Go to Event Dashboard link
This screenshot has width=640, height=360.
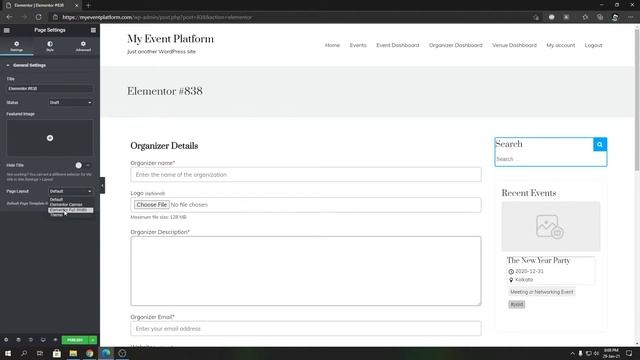coord(398,45)
